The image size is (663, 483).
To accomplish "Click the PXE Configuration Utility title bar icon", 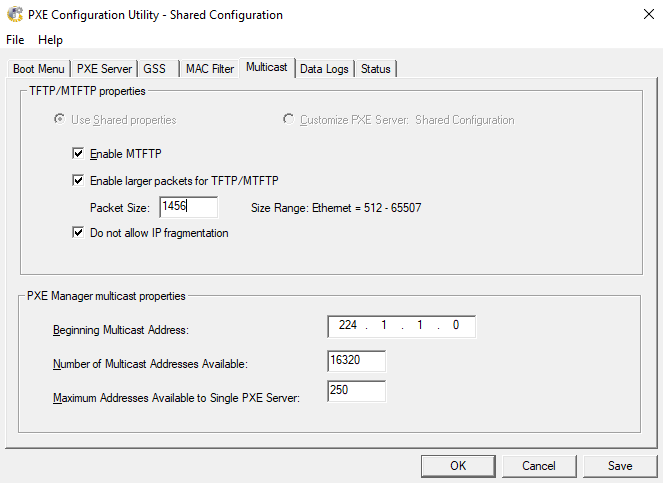I will [15, 15].
